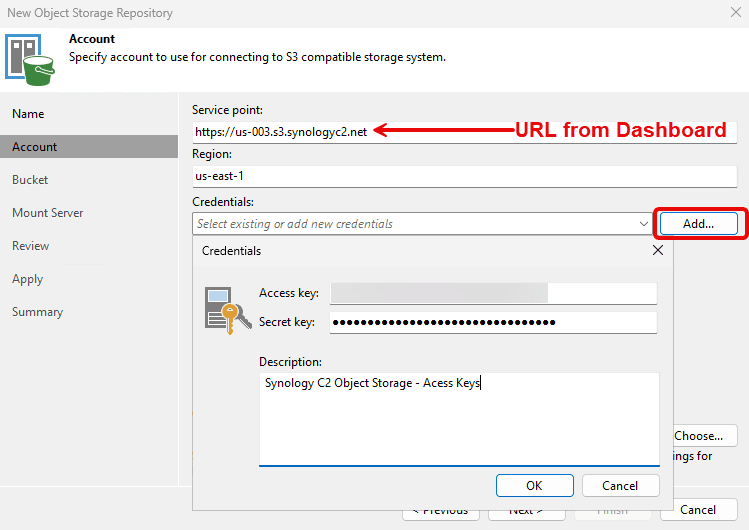Focus the Secret key password field
The image size is (749, 530).
(493, 322)
